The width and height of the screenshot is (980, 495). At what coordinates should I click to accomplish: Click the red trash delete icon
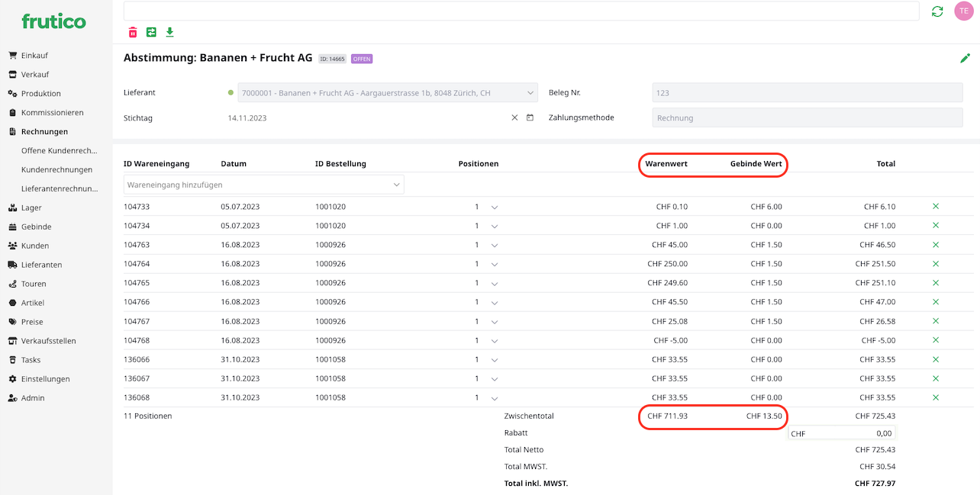[133, 32]
